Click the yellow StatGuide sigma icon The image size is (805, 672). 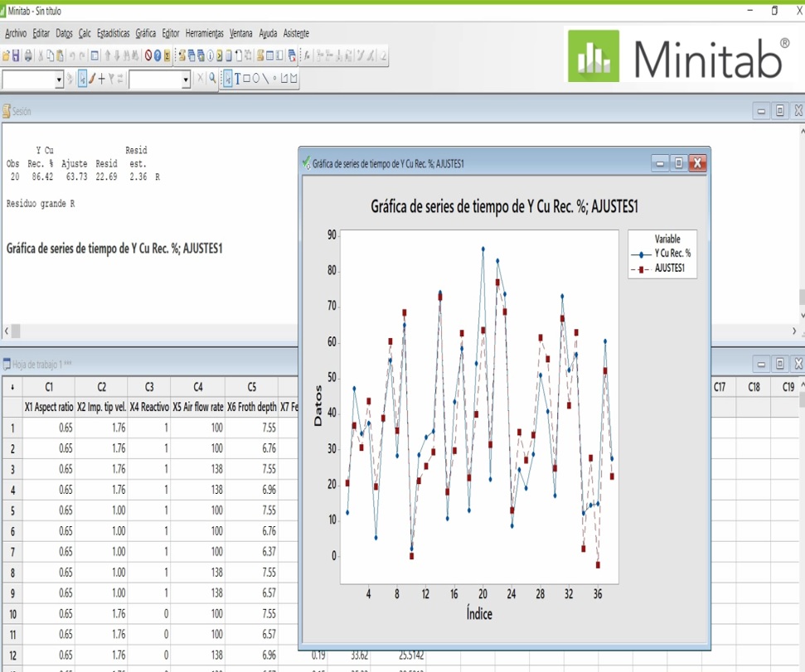click(x=167, y=56)
